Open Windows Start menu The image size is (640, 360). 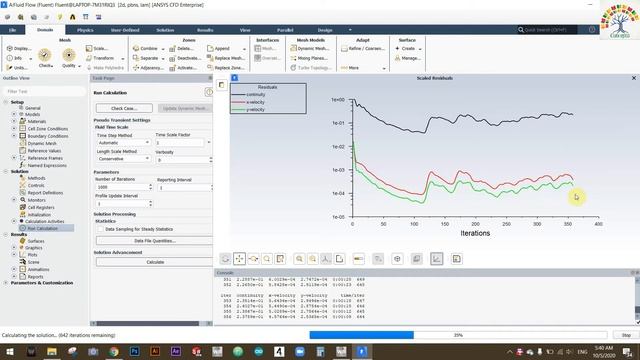(x=10, y=351)
